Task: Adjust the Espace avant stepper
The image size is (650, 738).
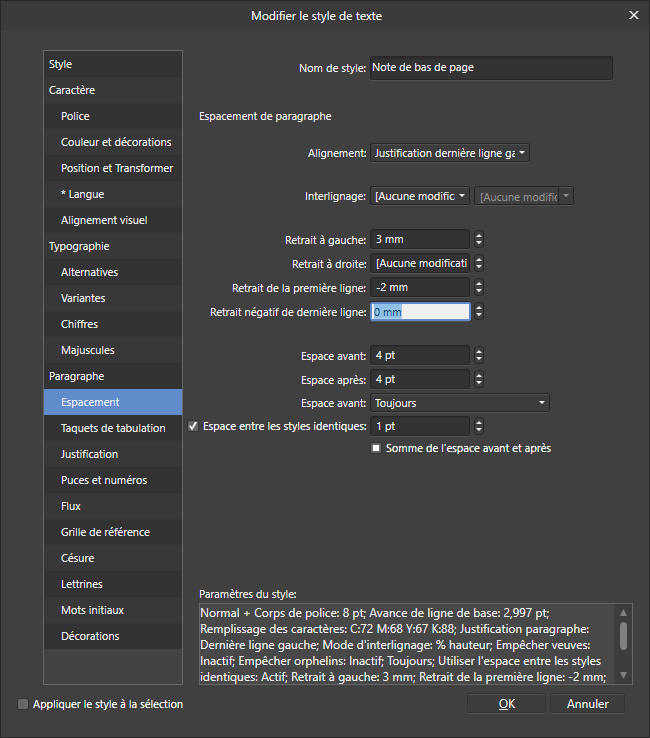Action: [479, 355]
